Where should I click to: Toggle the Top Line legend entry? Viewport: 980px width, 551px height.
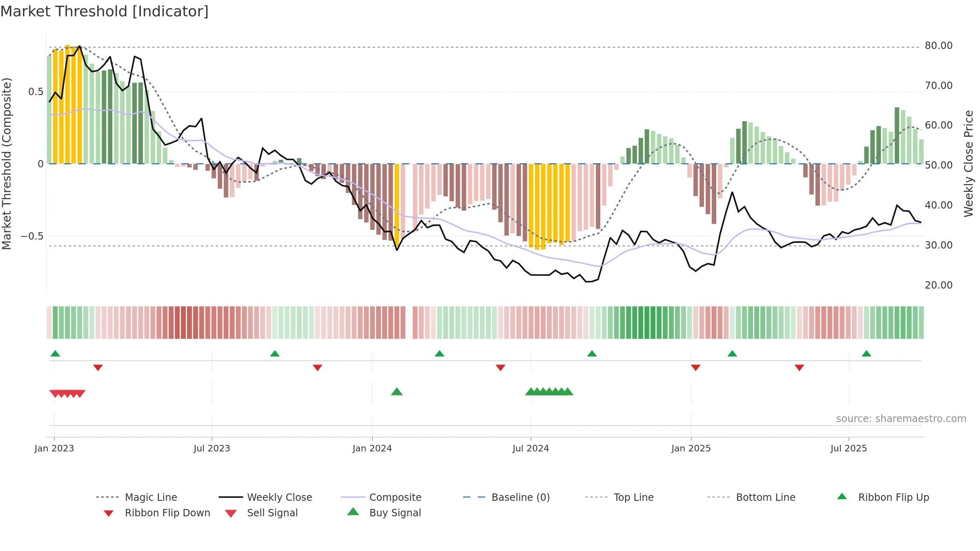click(x=619, y=497)
